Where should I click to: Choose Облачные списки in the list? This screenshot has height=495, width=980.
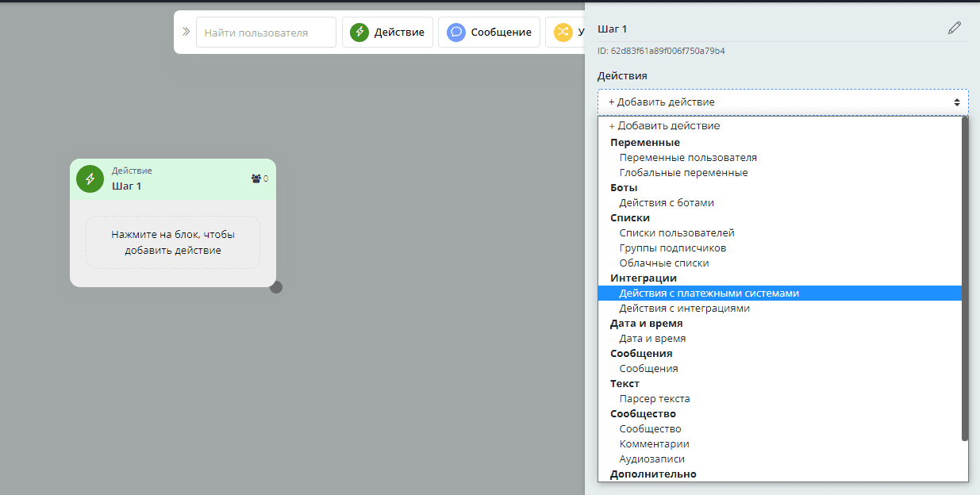point(664,263)
